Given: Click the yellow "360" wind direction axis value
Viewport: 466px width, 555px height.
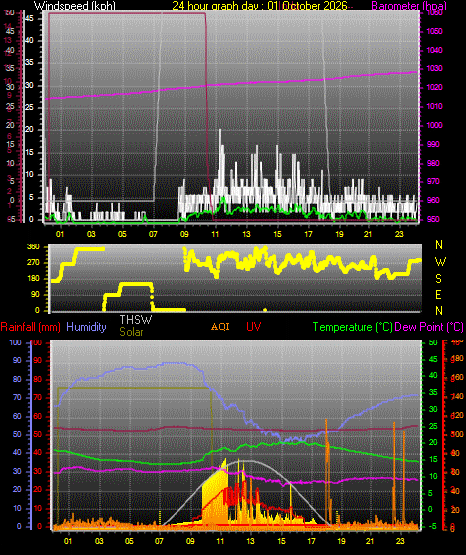Looking at the screenshot, I should pyautogui.click(x=33, y=247).
